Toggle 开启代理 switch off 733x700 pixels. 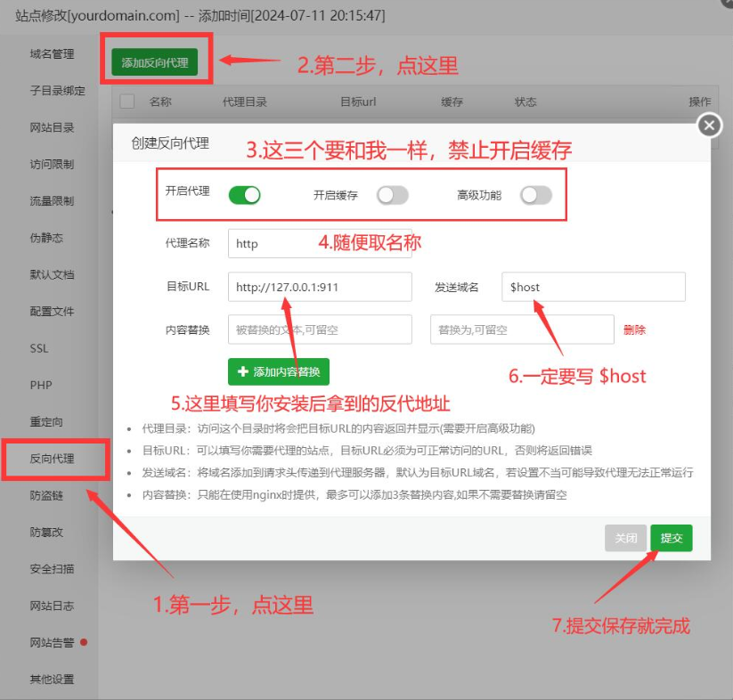point(244,194)
